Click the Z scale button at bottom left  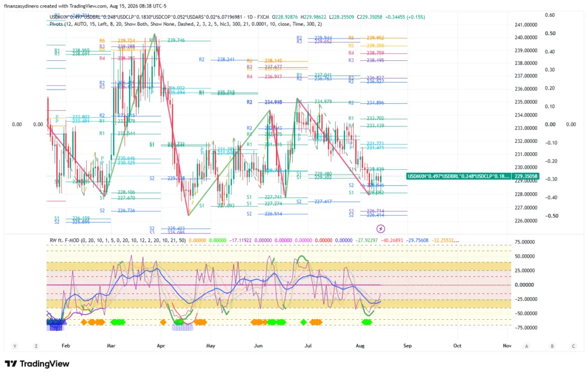coord(36,346)
